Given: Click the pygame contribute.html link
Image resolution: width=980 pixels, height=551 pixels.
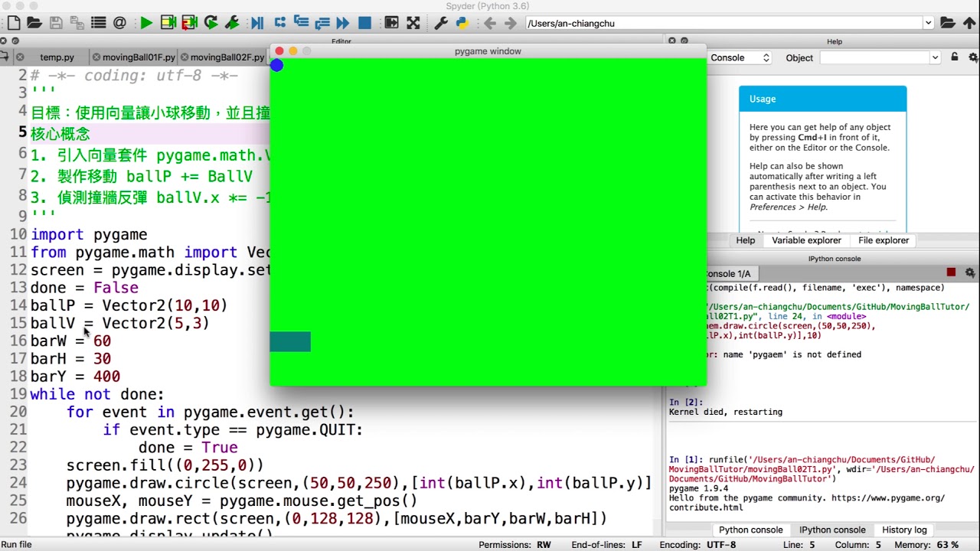Looking at the screenshot, I should (x=706, y=507).
